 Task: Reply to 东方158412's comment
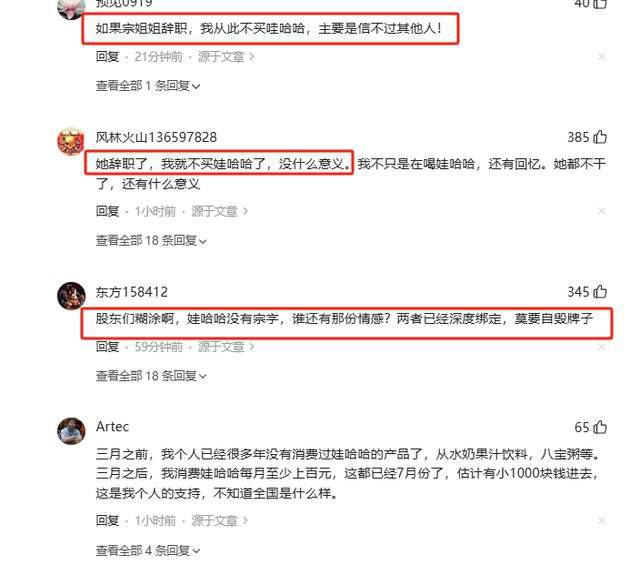click(x=107, y=347)
